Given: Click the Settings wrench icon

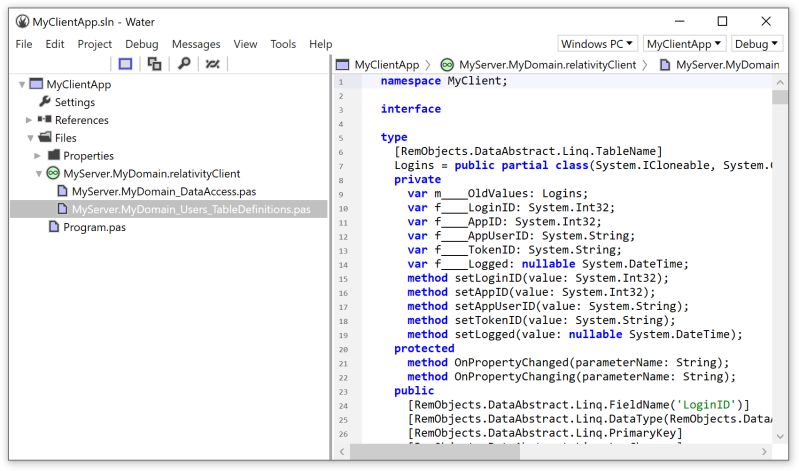Looking at the screenshot, I should coord(45,101).
